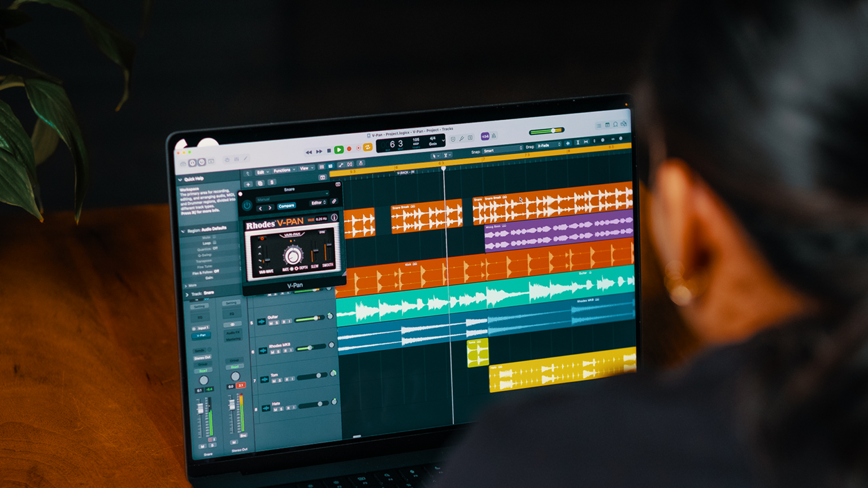Open the List Editors icon at top right
The height and width of the screenshot is (488, 868).
pos(598,126)
